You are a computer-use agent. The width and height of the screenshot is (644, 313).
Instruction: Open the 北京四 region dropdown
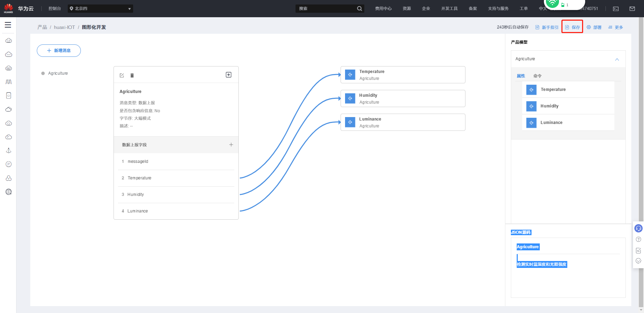pos(100,9)
